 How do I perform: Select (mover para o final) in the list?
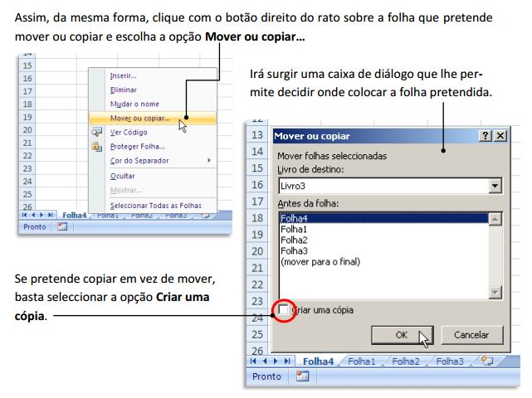click(319, 260)
